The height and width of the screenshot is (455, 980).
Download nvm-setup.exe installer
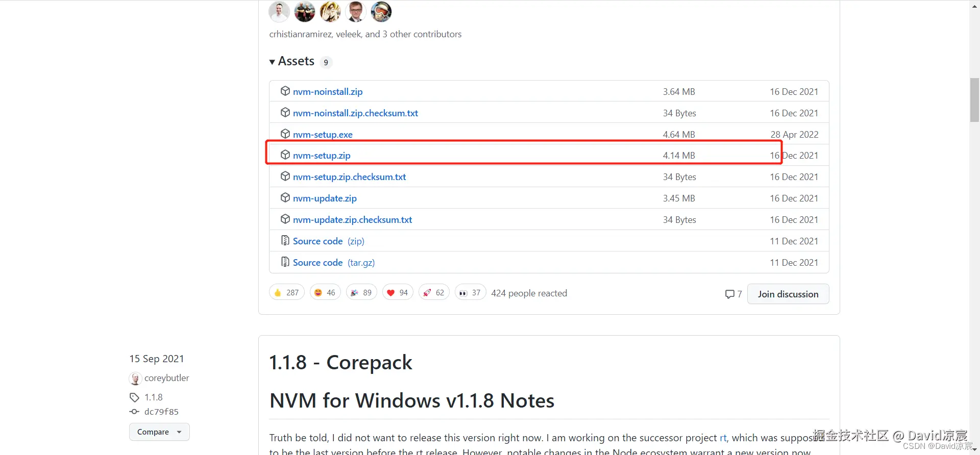click(323, 135)
